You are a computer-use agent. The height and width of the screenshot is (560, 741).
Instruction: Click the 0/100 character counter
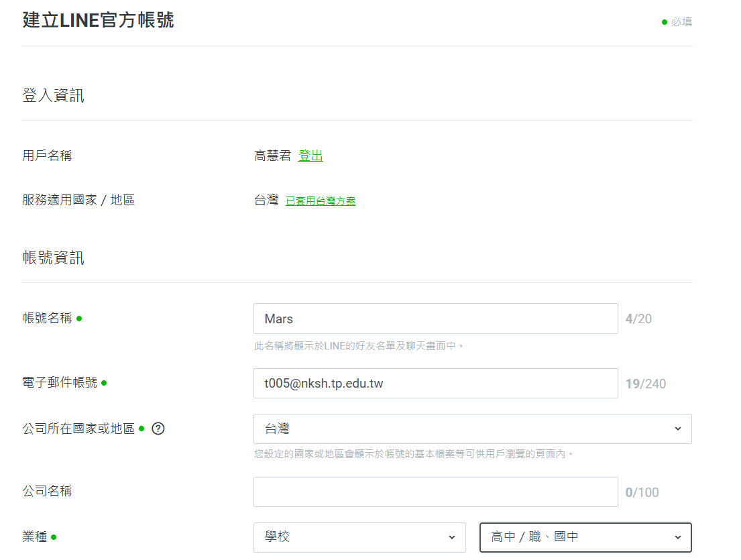[x=642, y=493]
